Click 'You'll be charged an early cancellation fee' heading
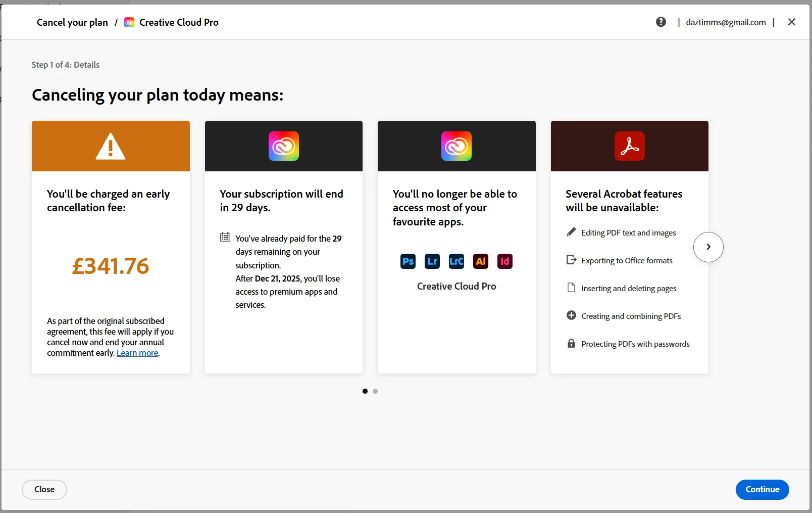The image size is (812, 513). pyautogui.click(x=108, y=201)
